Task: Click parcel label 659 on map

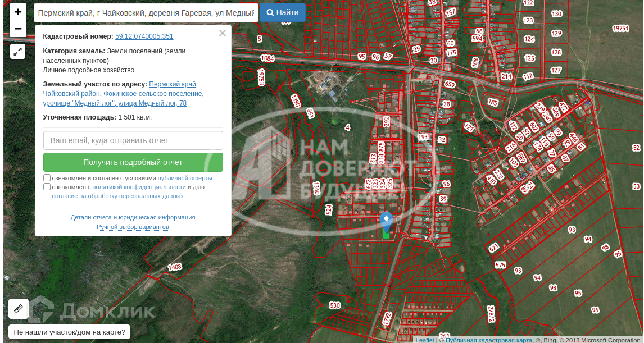Action: pos(450,85)
